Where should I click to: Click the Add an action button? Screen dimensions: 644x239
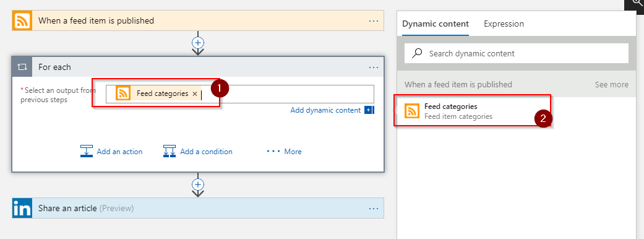tap(111, 151)
